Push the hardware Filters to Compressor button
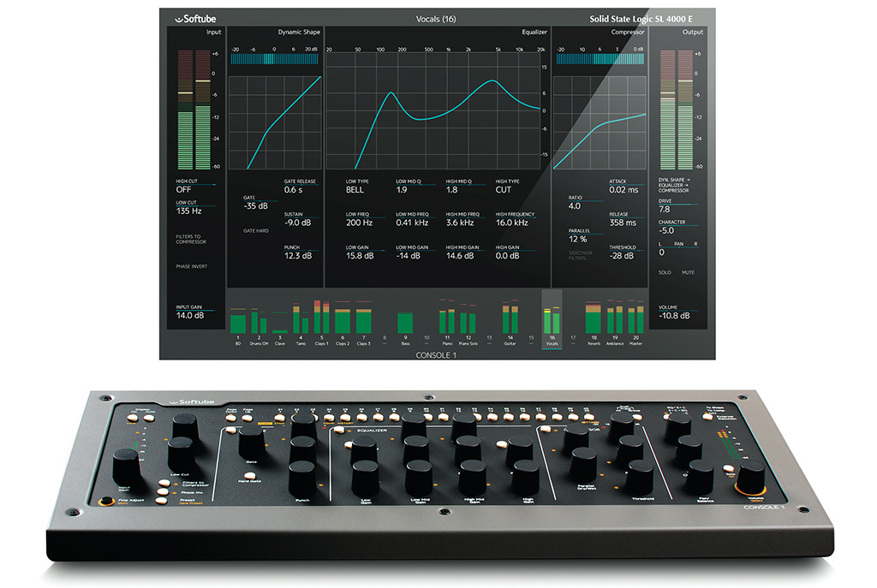877x588 pixels. point(164,484)
